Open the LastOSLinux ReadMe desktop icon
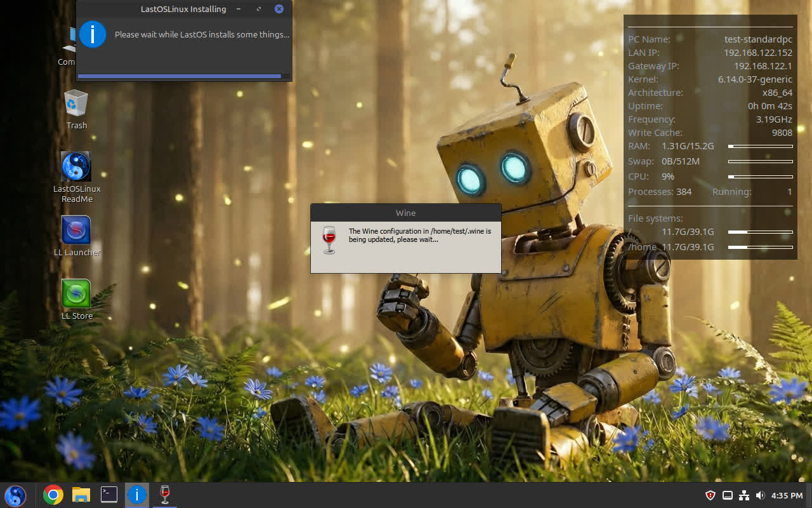812x508 pixels. click(x=76, y=167)
